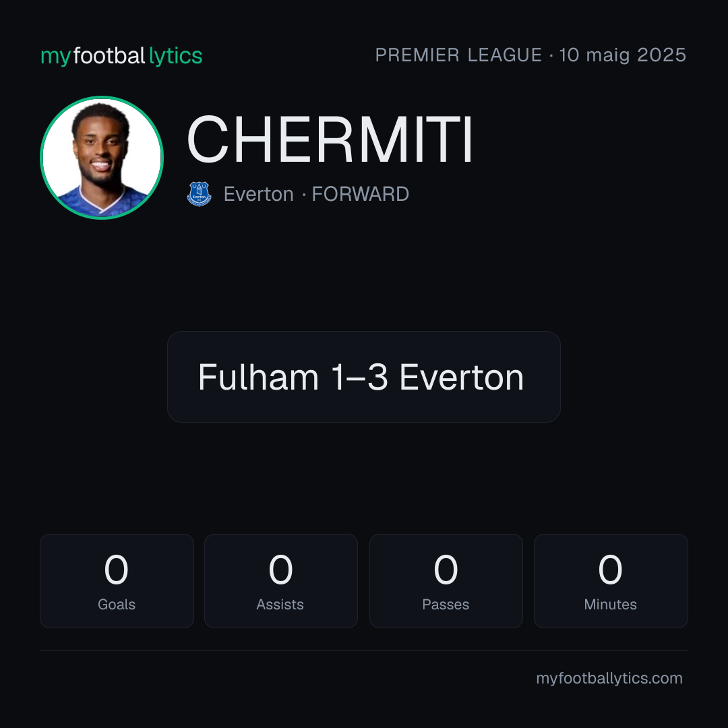728x728 pixels.
Task: Click the Minutes value zero
Action: [610, 570]
